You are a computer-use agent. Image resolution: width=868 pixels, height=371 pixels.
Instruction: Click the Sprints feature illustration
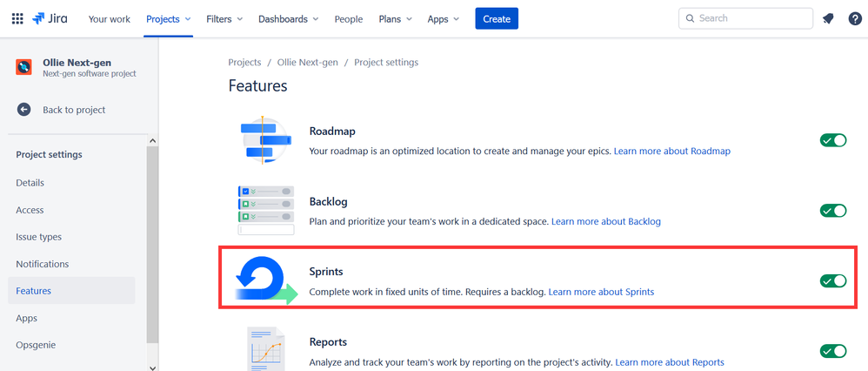point(266,281)
